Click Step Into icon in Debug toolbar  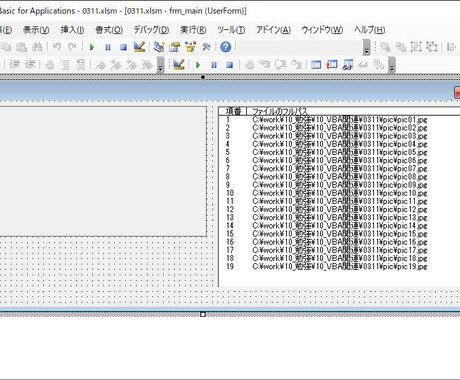pos(265,64)
